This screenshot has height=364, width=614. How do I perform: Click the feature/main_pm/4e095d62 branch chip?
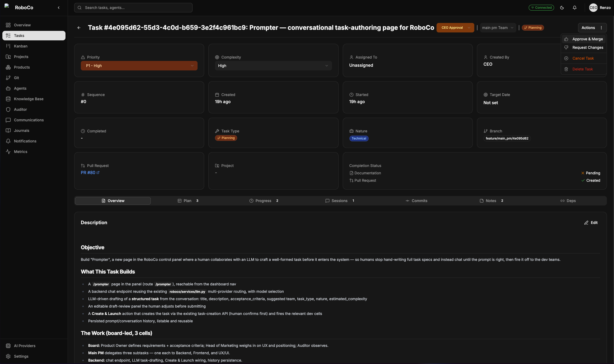tap(507, 138)
